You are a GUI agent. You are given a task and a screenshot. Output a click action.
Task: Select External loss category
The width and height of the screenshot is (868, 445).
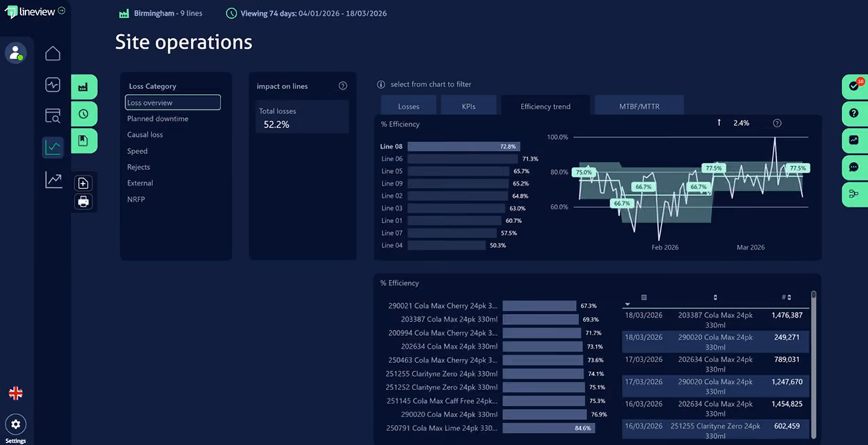140,183
